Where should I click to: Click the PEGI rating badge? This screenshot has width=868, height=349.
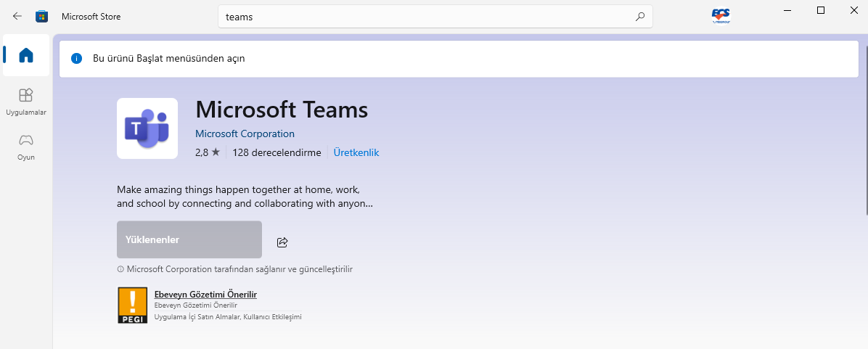132,305
